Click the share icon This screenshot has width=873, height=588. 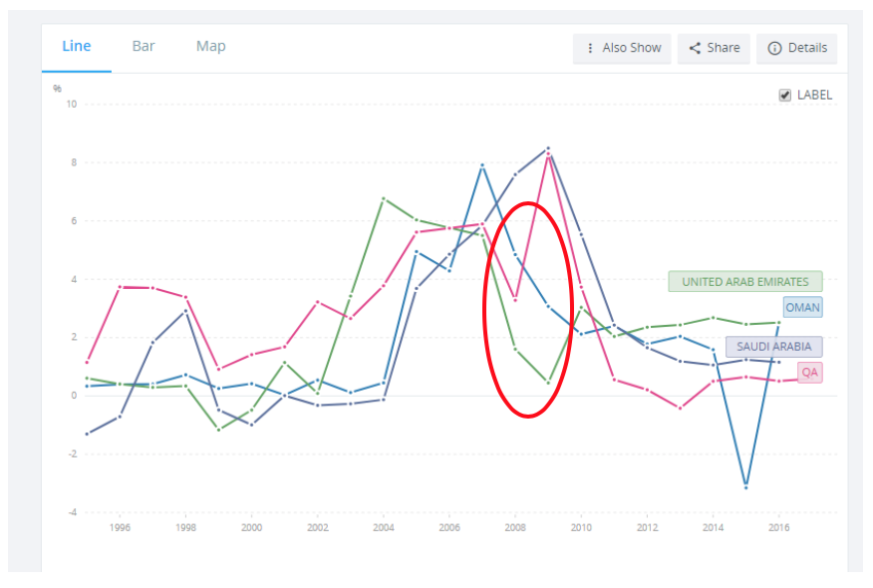pyautogui.click(x=696, y=48)
